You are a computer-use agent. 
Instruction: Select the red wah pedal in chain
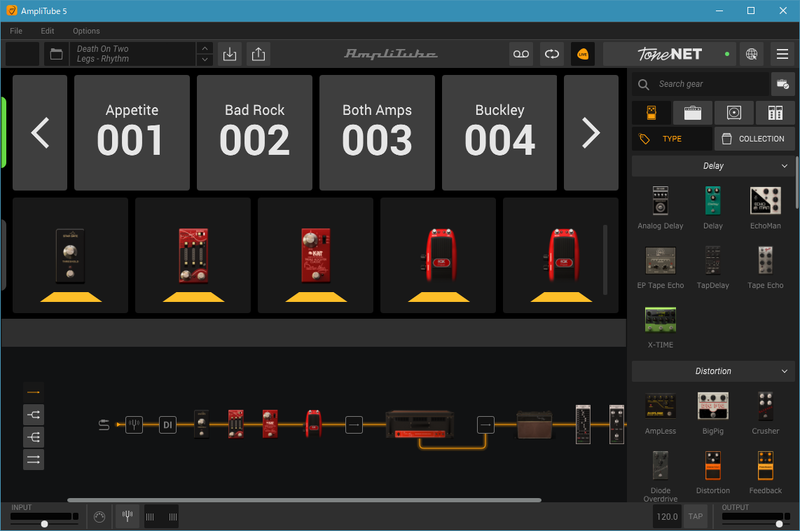coord(313,423)
